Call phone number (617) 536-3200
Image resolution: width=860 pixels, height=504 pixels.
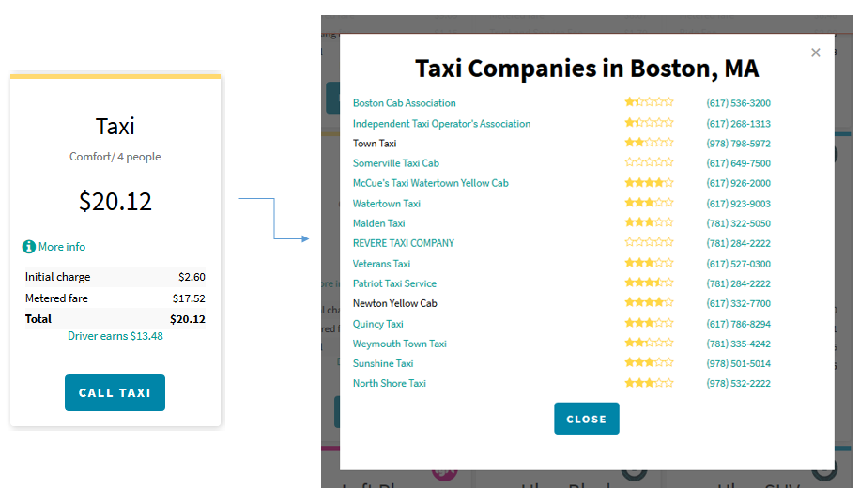click(738, 103)
